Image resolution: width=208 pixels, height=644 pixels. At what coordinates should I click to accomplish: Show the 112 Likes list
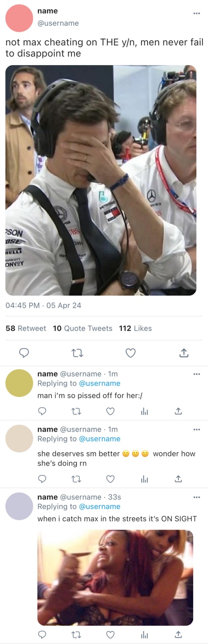point(135,328)
